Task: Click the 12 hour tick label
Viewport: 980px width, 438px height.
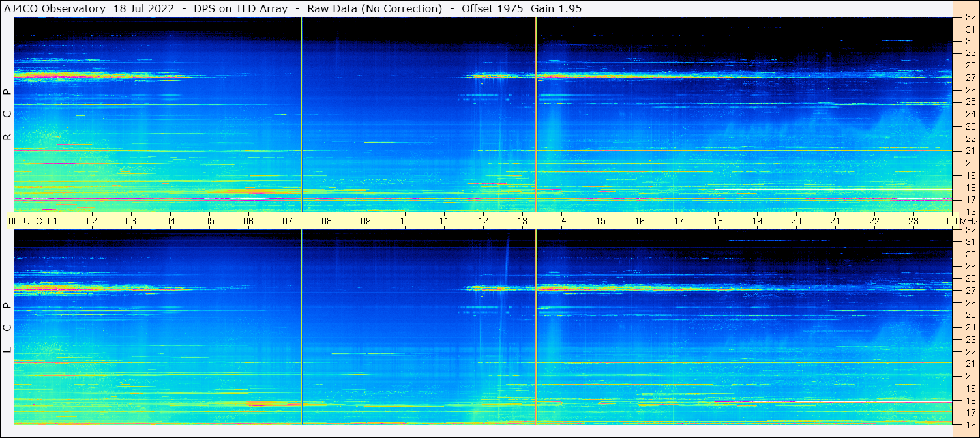Action: tap(483, 221)
